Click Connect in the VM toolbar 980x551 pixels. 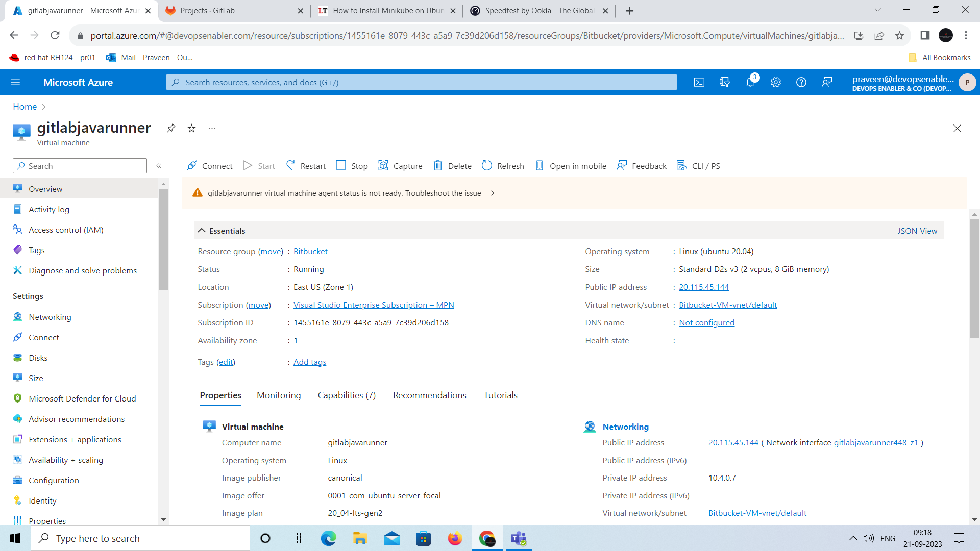210,166
